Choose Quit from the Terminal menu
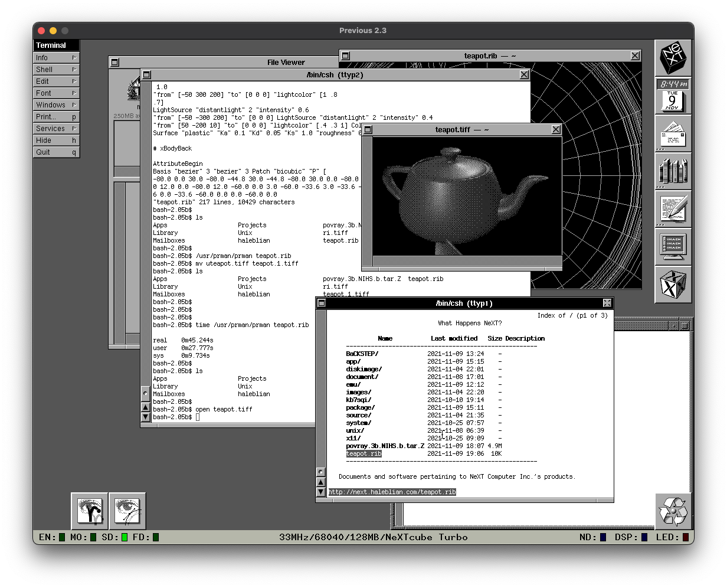The image size is (727, 588). tap(55, 152)
